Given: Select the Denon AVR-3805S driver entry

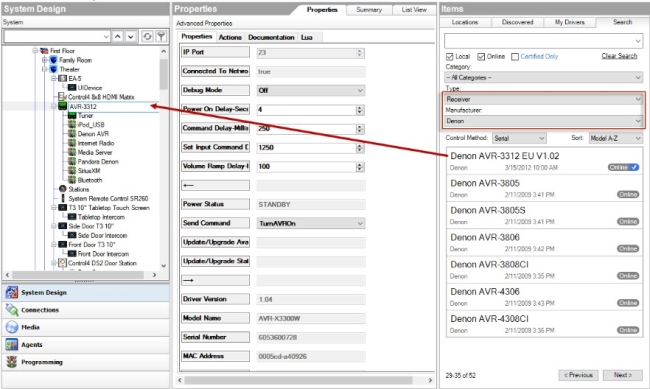Looking at the screenshot, I should pos(544,215).
